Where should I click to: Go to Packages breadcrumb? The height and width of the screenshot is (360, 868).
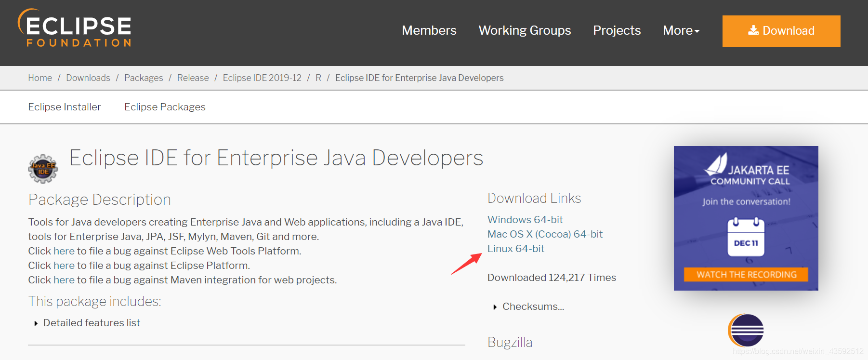click(x=144, y=78)
